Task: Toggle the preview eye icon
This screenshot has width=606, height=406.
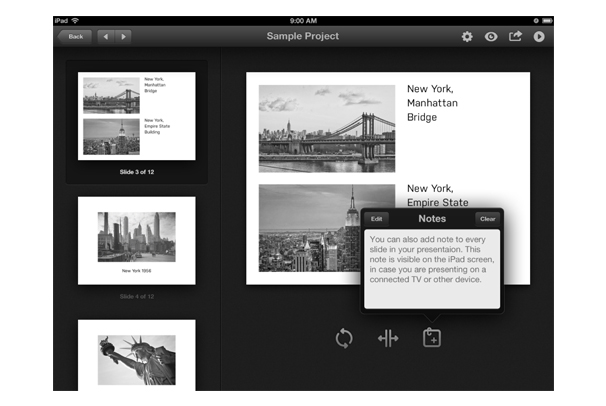Action: coord(491,37)
